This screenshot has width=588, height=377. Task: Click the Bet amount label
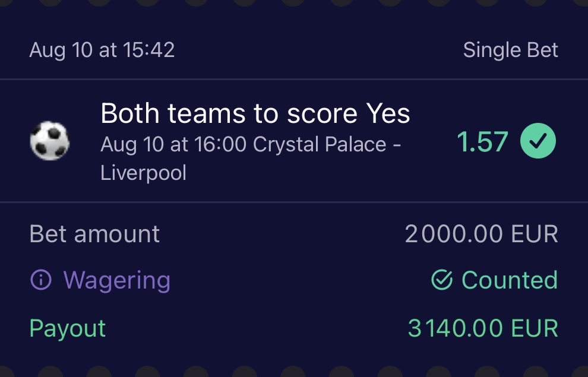coord(94,234)
